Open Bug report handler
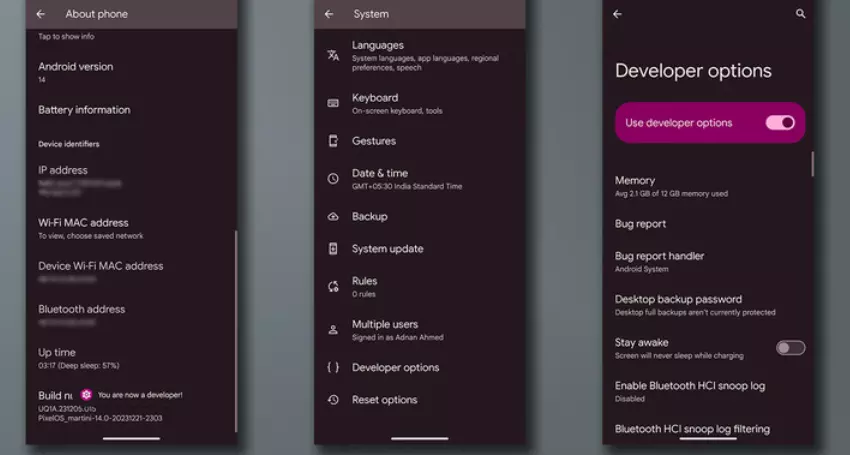Screen dimensions: 850x455 click(707, 261)
